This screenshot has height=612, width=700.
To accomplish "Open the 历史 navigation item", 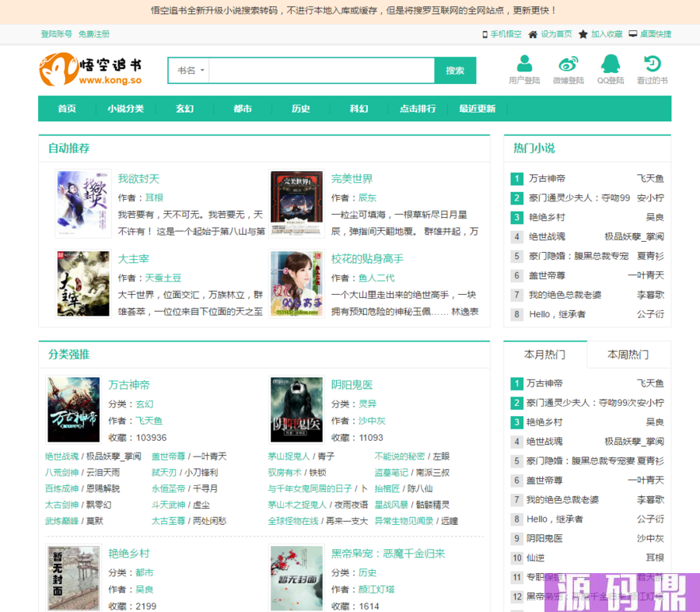I will [300, 108].
